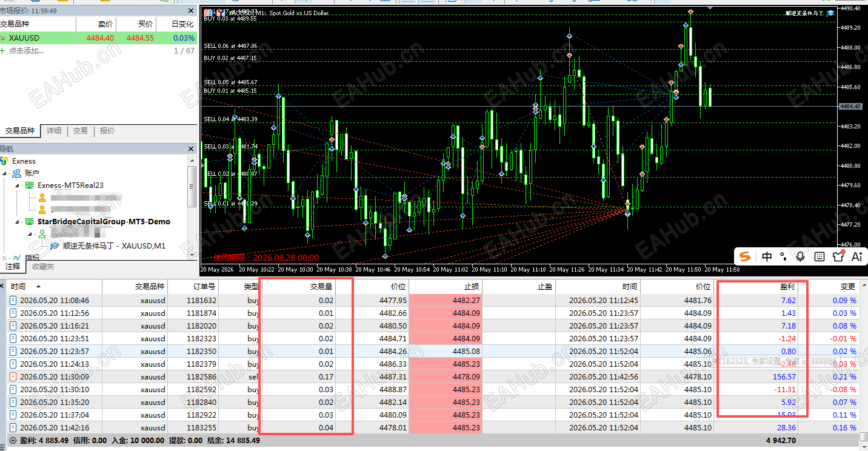
Task: Toggle Sogou punctuation mode icon
Action: pos(783,256)
